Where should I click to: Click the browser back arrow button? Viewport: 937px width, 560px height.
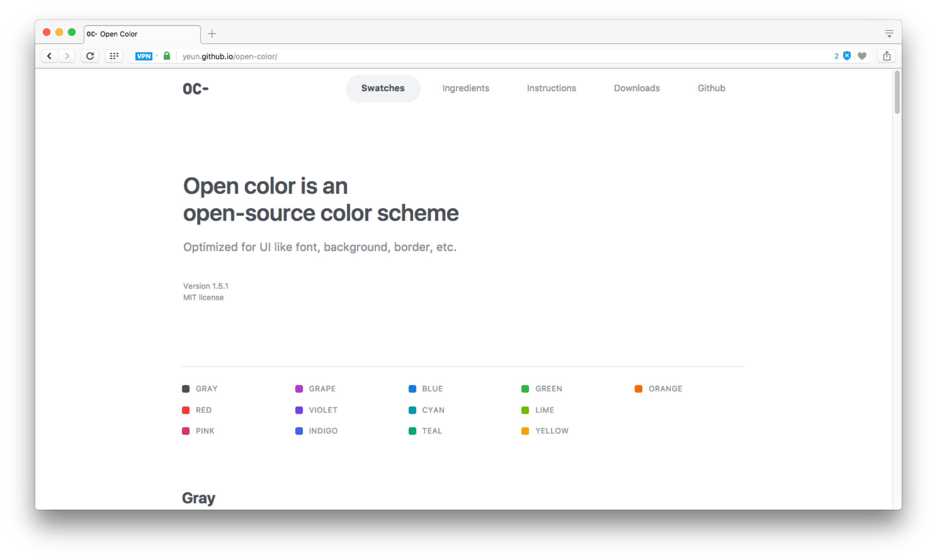49,56
